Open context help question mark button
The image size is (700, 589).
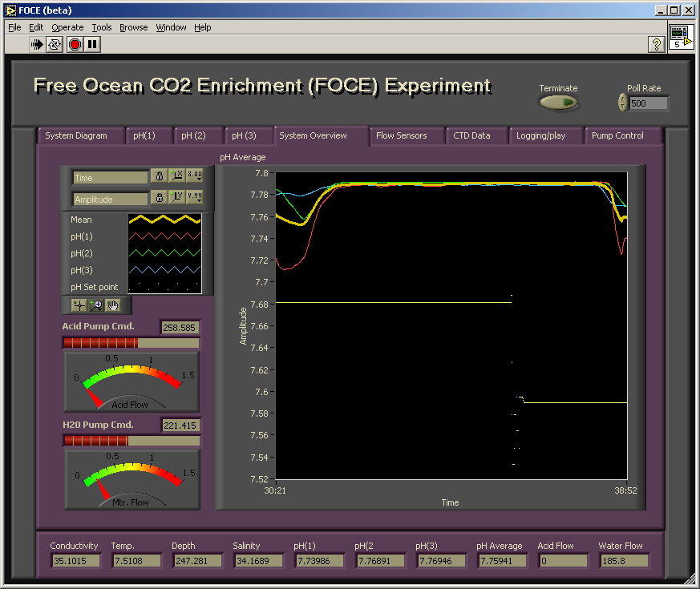point(656,44)
